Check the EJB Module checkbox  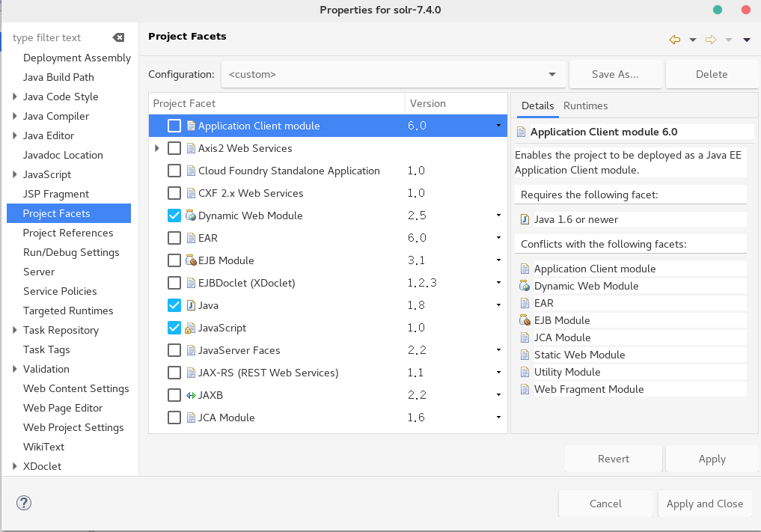(174, 260)
